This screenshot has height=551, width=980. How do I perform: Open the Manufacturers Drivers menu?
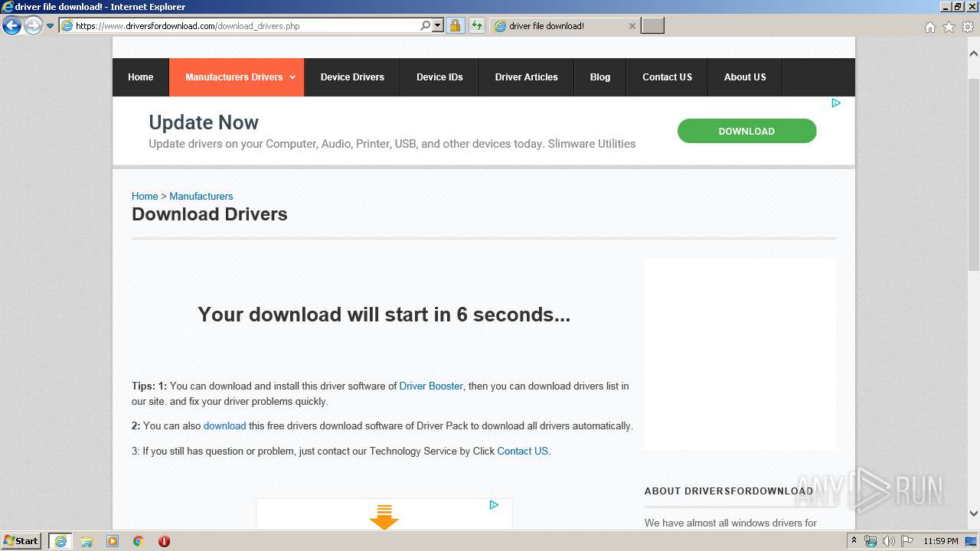pyautogui.click(x=236, y=77)
